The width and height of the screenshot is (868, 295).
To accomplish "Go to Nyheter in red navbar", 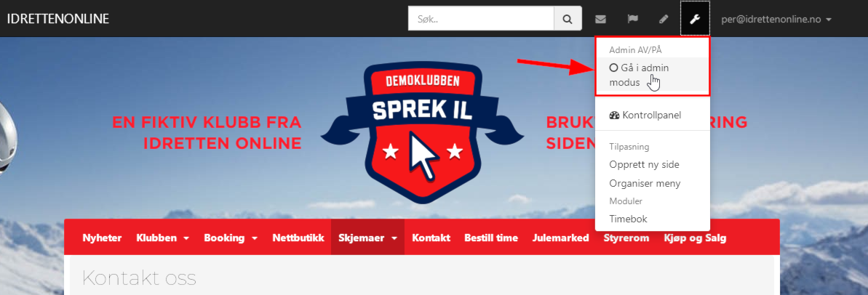I will (x=103, y=238).
